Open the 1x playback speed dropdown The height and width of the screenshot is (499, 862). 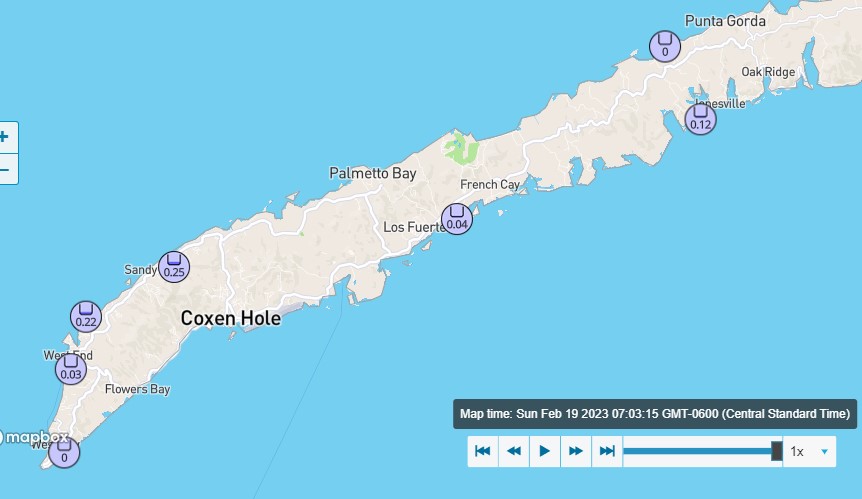point(809,451)
